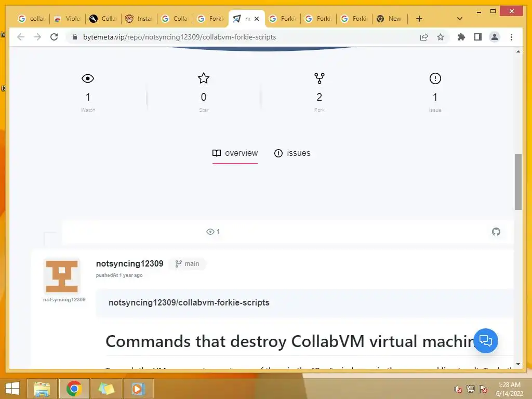The height and width of the screenshot is (399, 532).
Task: Click the 'Commands that destroy CollabVM' heading
Action: click(x=290, y=341)
